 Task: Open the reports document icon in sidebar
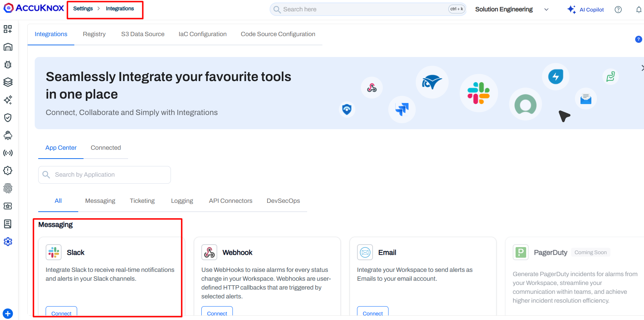coord(8,224)
